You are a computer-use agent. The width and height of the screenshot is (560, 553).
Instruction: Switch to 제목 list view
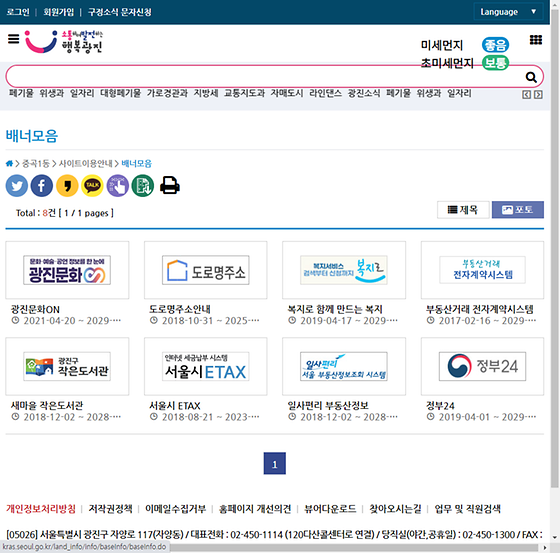[x=463, y=210]
